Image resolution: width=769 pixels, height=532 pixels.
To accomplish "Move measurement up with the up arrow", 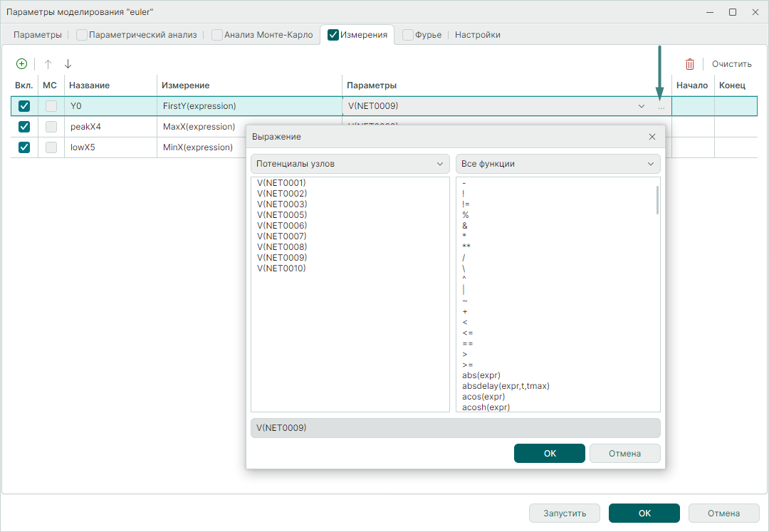I will click(x=48, y=63).
